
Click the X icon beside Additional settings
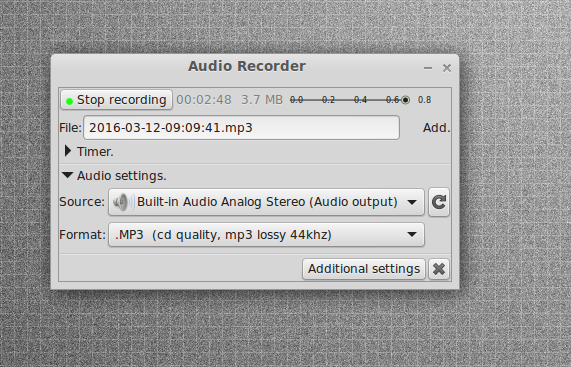point(439,269)
